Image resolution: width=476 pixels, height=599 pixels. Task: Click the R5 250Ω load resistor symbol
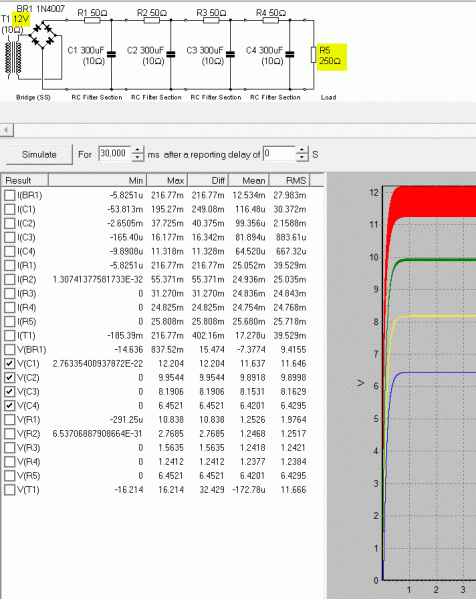[313, 55]
